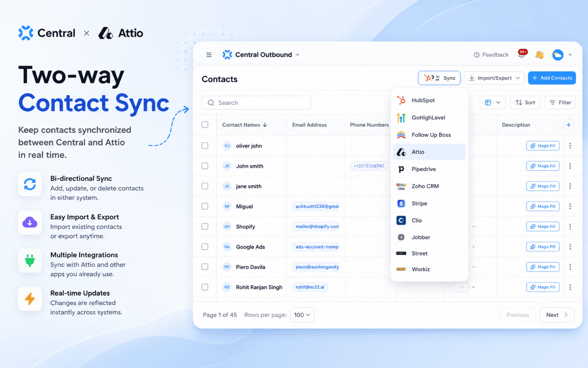Viewport: 588px width, 368px height.
Task: Expand the dropdown chevron in Piero Davila row
Action: 473,267
